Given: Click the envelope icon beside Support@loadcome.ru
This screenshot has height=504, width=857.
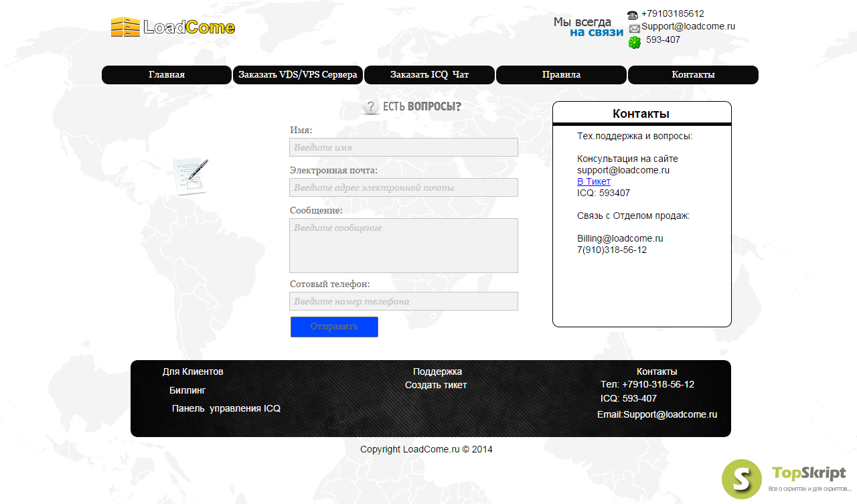Looking at the screenshot, I should [635, 29].
